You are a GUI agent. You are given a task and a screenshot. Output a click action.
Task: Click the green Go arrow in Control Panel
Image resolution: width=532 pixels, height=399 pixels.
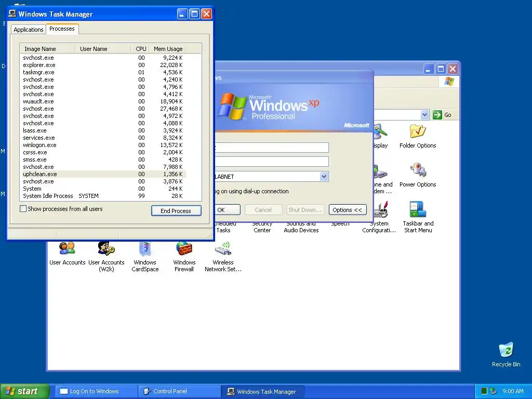point(437,115)
